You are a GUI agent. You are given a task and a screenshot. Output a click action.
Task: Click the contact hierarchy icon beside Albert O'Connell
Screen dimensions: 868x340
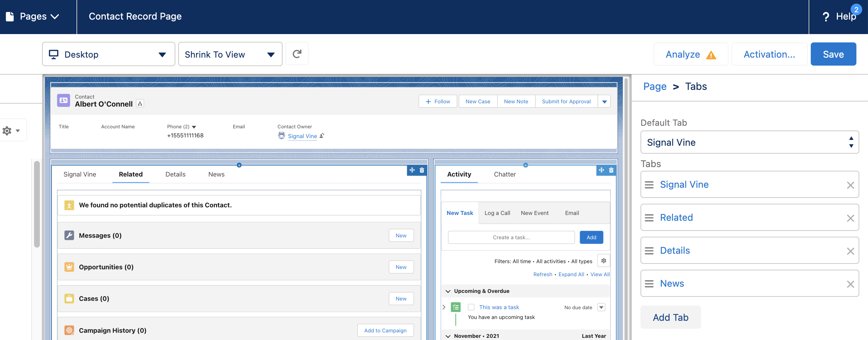[x=140, y=103]
